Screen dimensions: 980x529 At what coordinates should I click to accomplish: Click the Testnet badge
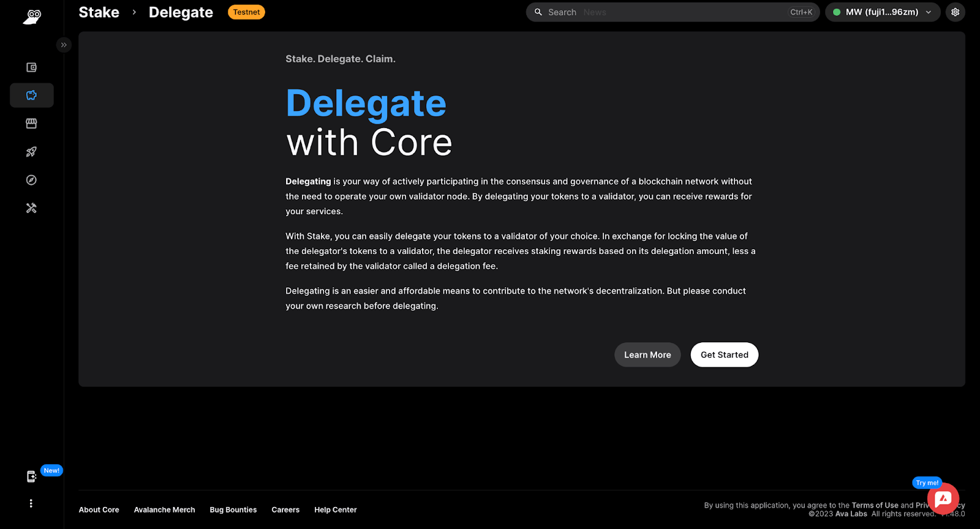tap(246, 12)
